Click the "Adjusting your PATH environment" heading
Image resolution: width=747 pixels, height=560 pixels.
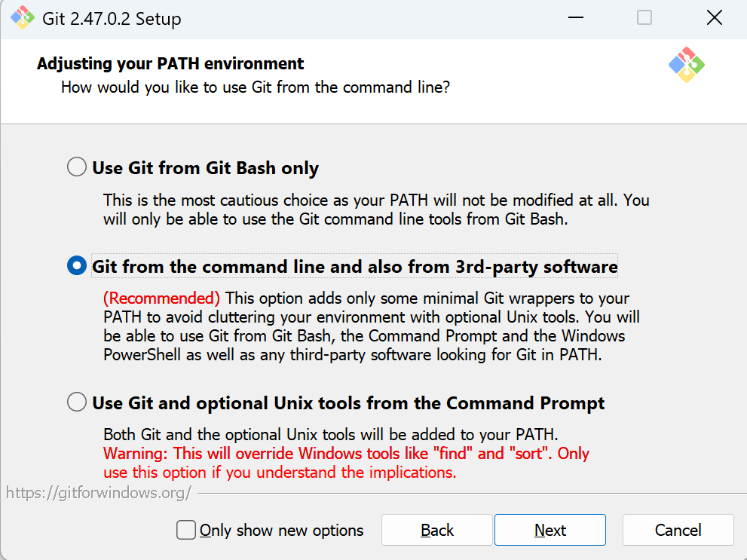pyautogui.click(x=170, y=63)
